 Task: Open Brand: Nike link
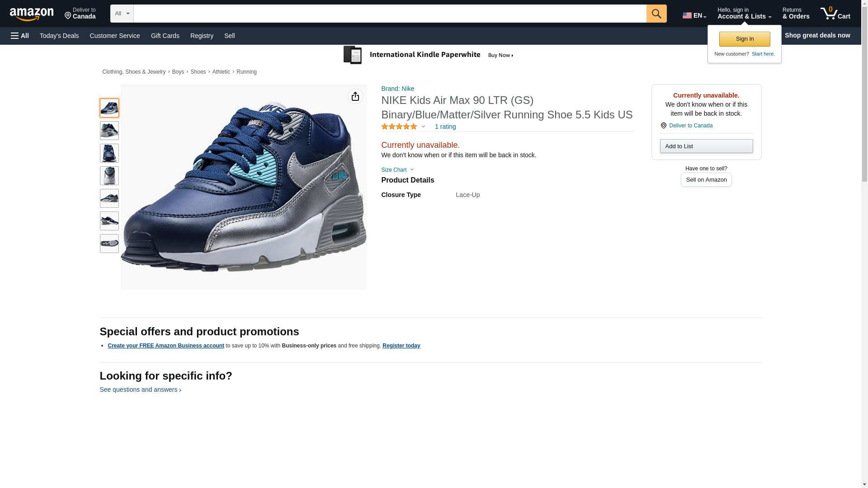pos(397,89)
